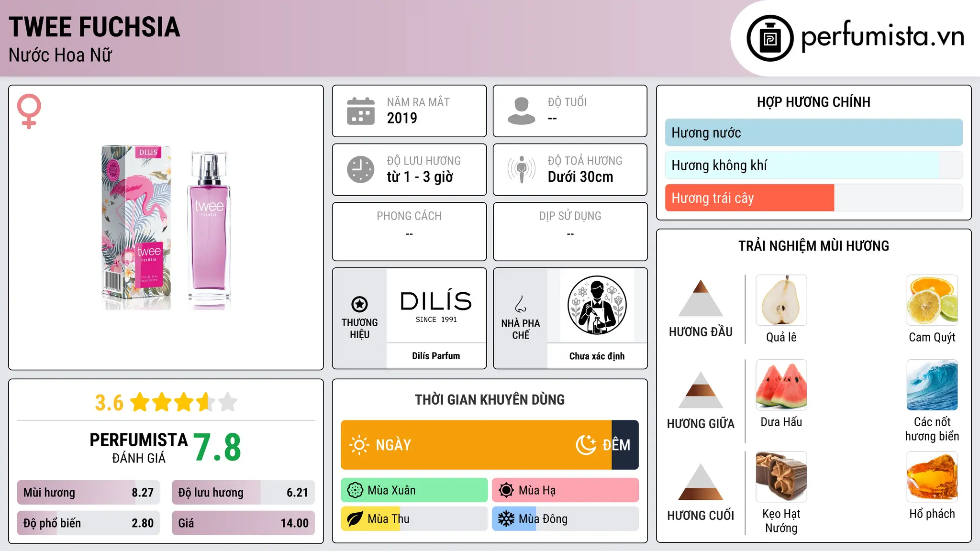The image size is (980, 551).
Task: Open the Kẹo Hạt Nướng praline image
Action: tap(781, 477)
